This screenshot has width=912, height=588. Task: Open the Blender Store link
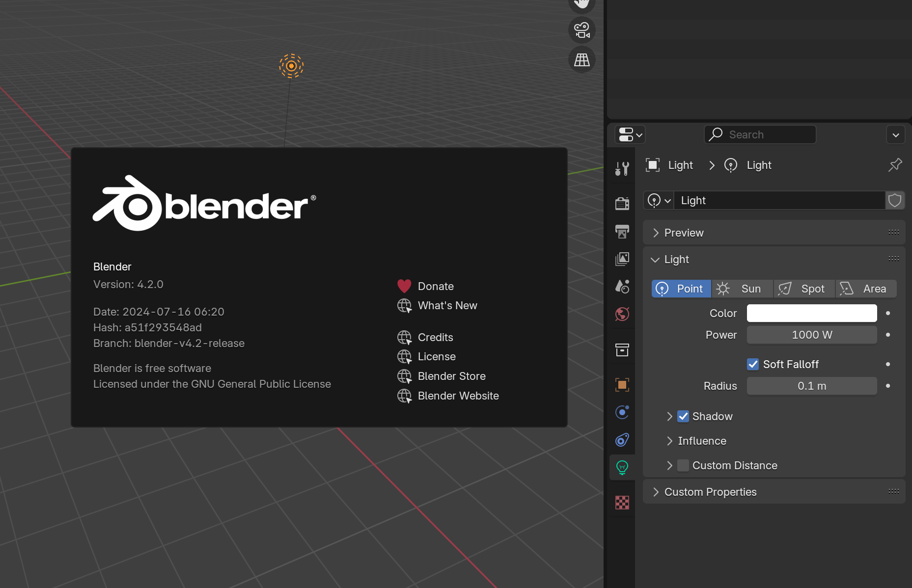451,376
